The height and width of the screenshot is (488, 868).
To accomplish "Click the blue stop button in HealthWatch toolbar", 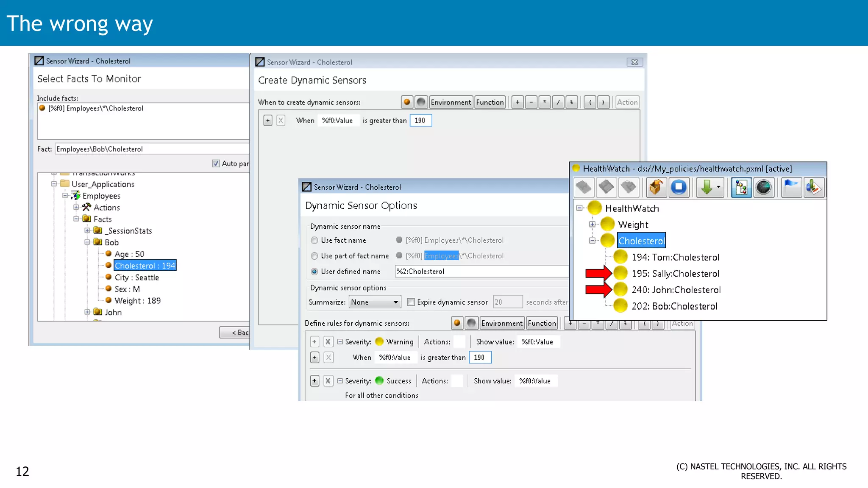I will tap(679, 187).
